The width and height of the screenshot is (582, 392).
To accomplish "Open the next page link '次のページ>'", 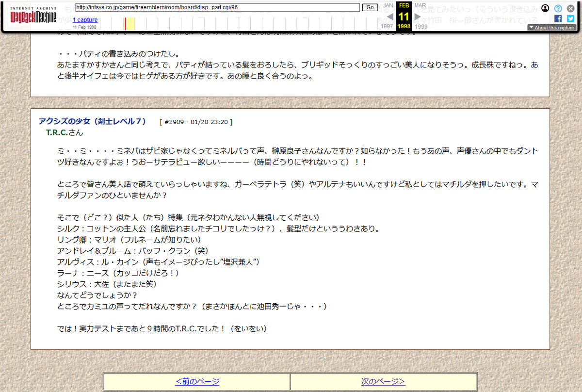I will pos(383,381).
